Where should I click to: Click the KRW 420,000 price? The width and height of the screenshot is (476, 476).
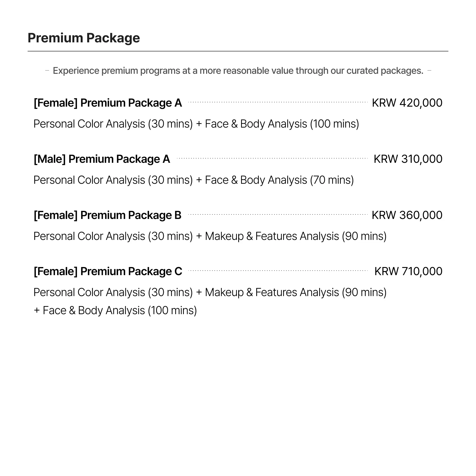[x=407, y=103]
